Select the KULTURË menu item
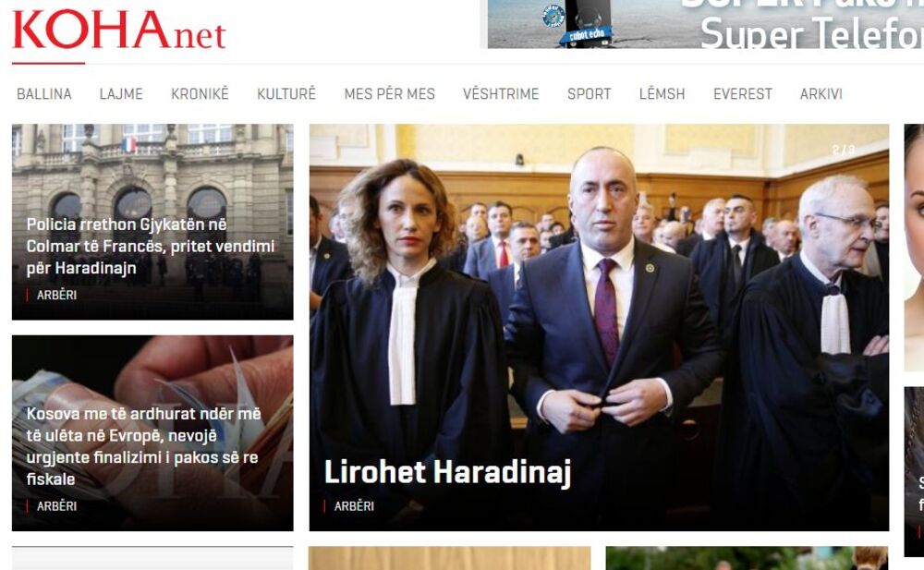This screenshot has width=924, height=570. (286, 93)
